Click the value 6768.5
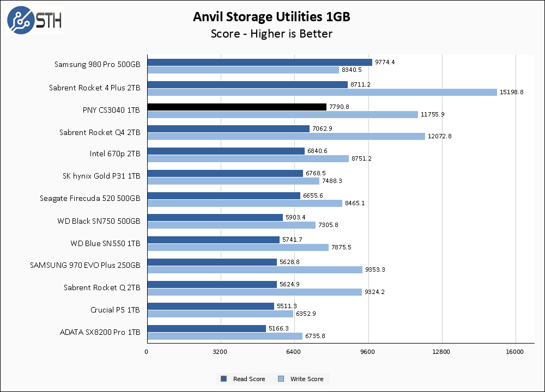Screen dimensions: 545x392 pyautogui.click(x=316, y=173)
